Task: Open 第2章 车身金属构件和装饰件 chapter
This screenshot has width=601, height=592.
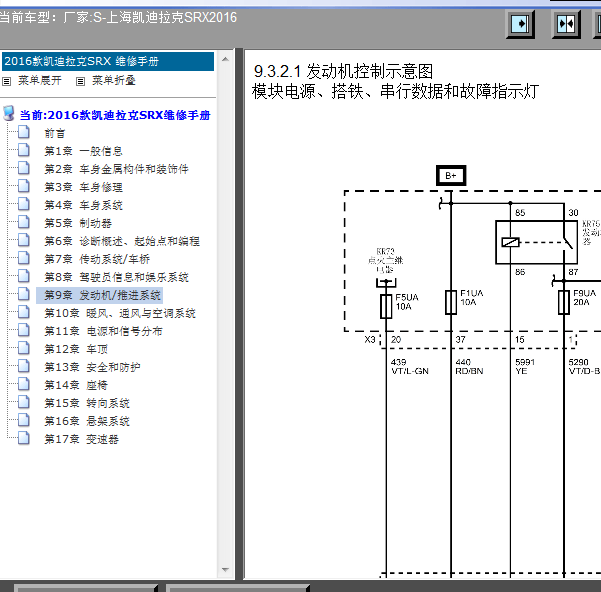Action: pyautogui.click(x=117, y=169)
